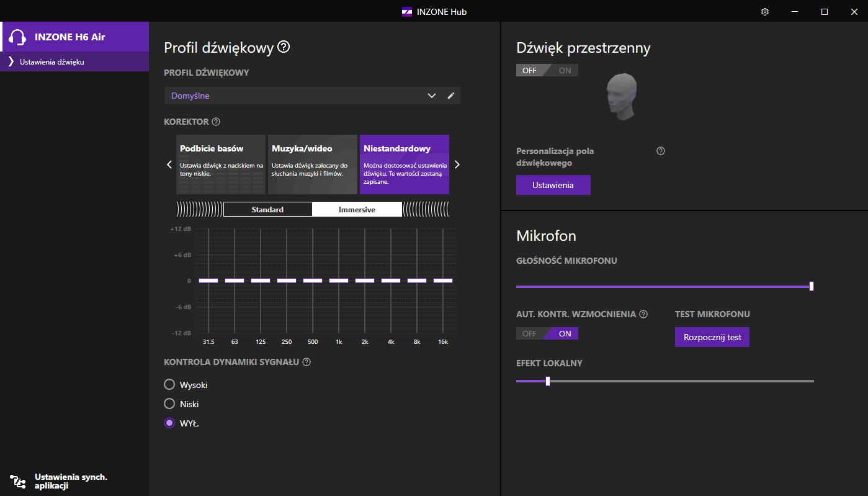Select the Wysoki radio option
Image resolution: width=868 pixels, height=496 pixels.
coord(169,385)
